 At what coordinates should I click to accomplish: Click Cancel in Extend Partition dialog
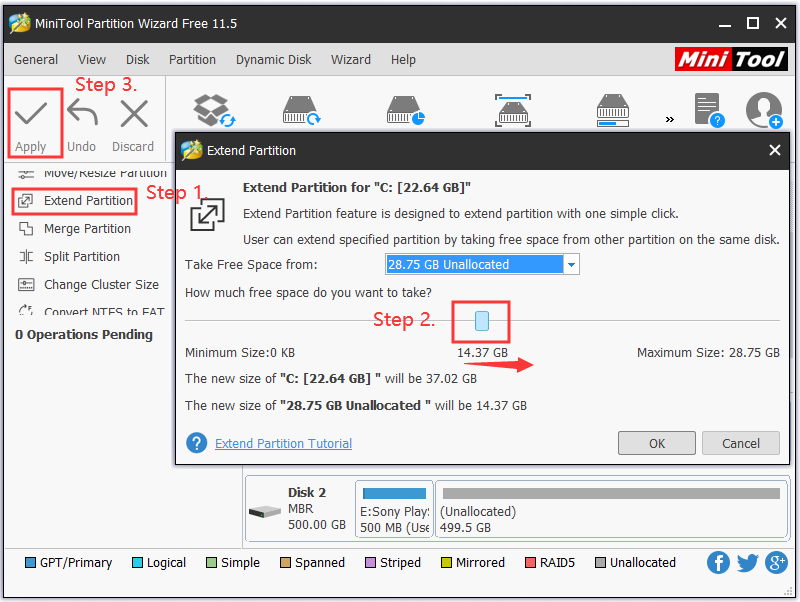click(x=741, y=443)
